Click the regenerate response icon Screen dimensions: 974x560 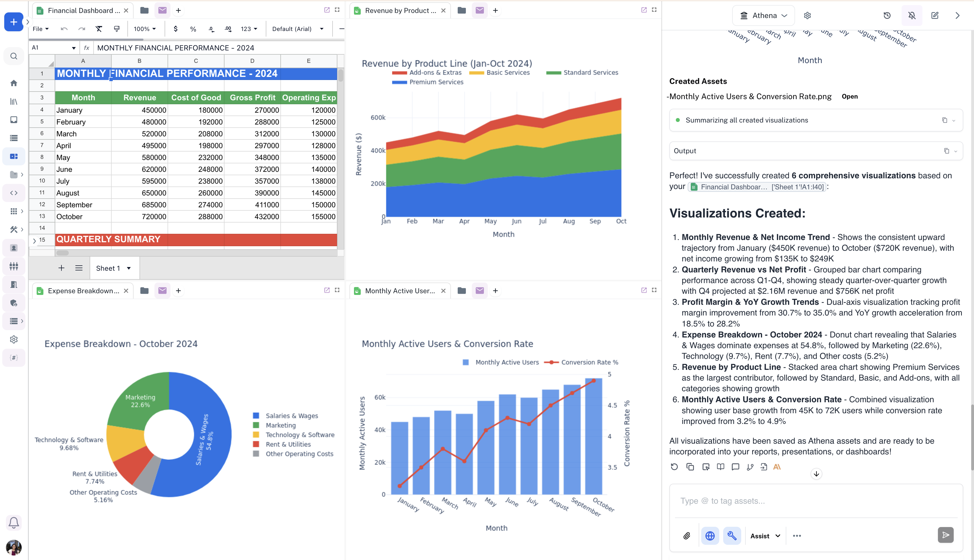point(674,467)
